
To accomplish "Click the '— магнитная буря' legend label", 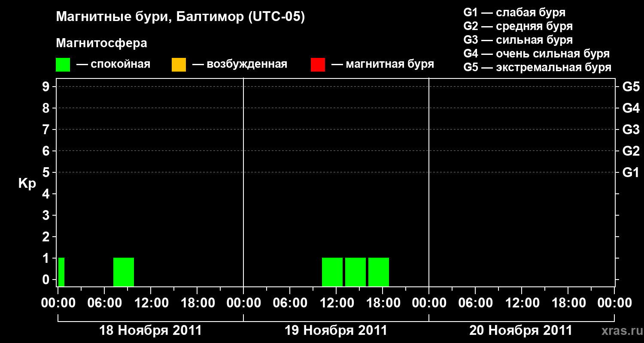I will point(383,64).
